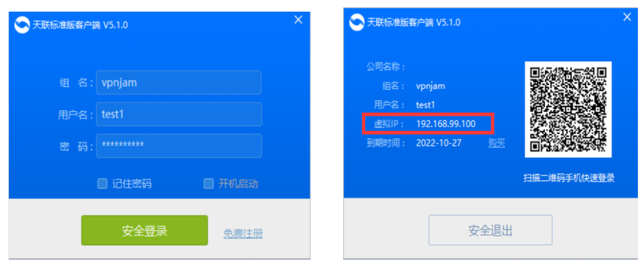Open the 免费注册 link
The height and width of the screenshot is (265, 644).
tap(243, 233)
